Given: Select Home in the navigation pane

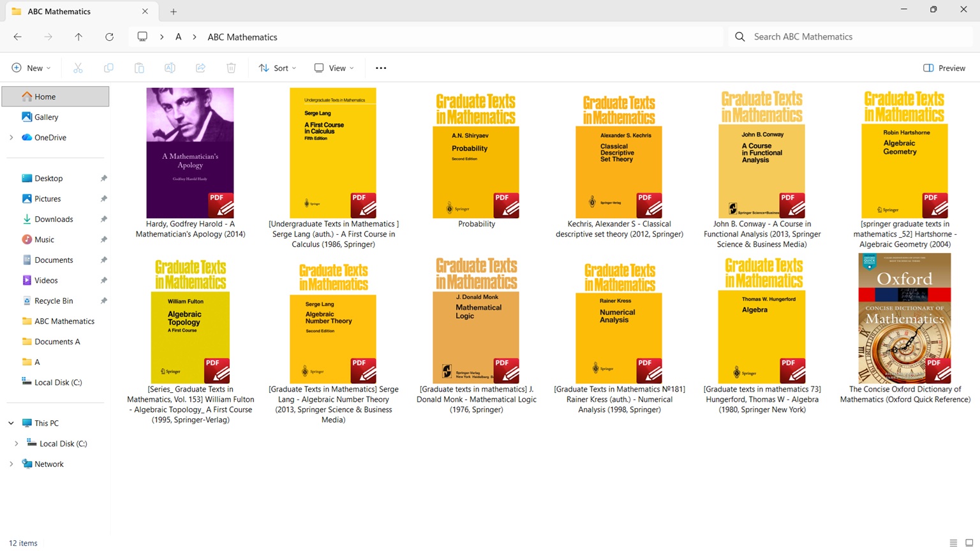Looking at the screenshot, I should point(56,97).
